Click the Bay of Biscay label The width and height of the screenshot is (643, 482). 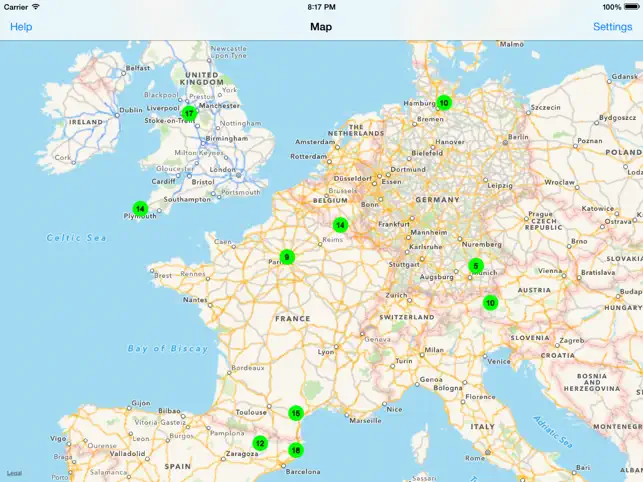pos(168,349)
